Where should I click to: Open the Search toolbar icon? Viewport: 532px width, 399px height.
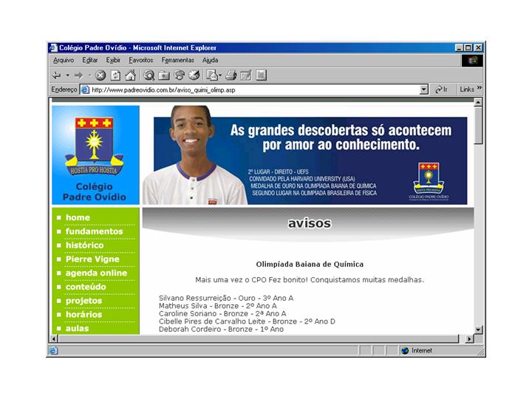point(149,75)
